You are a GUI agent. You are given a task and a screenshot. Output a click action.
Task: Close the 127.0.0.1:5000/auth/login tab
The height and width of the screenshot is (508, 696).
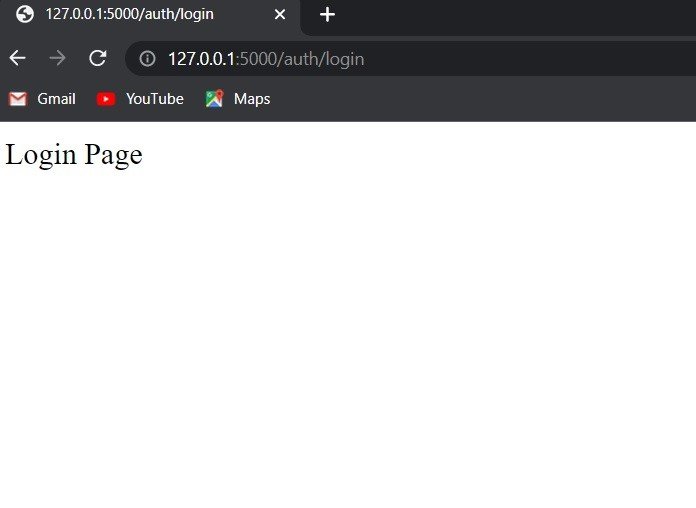pos(280,15)
